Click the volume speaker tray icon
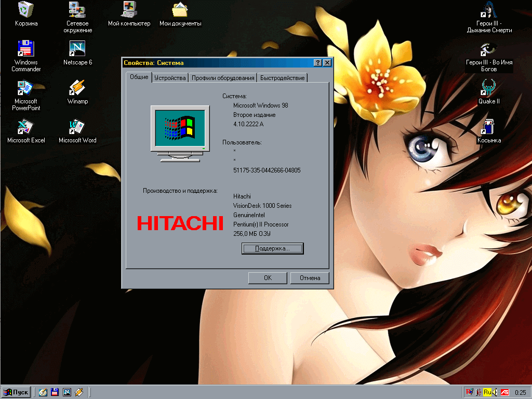Image resolution: width=532 pixels, height=399 pixels. coord(496,392)
